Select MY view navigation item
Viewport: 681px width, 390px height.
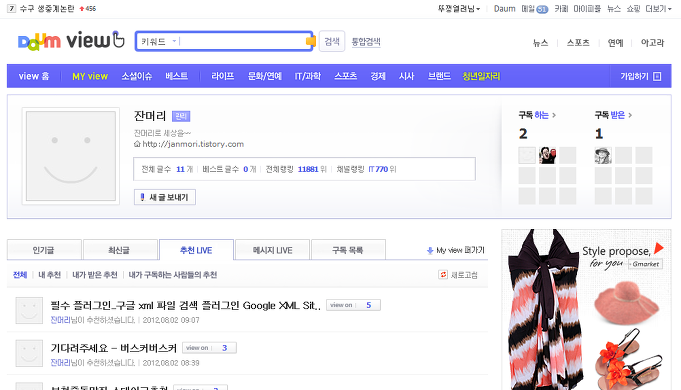tap(90, 76)
